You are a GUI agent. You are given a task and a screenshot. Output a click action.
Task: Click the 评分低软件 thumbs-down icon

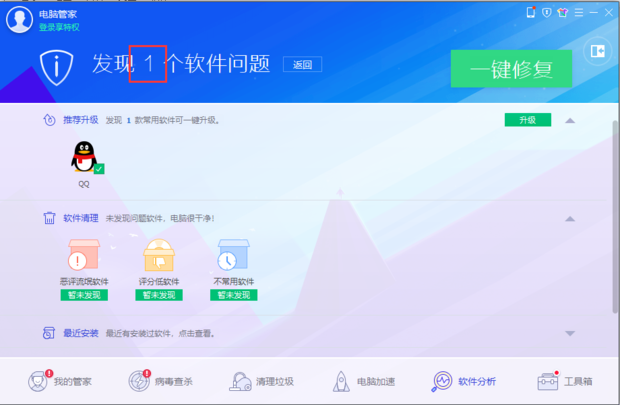[x=158, y=256]
